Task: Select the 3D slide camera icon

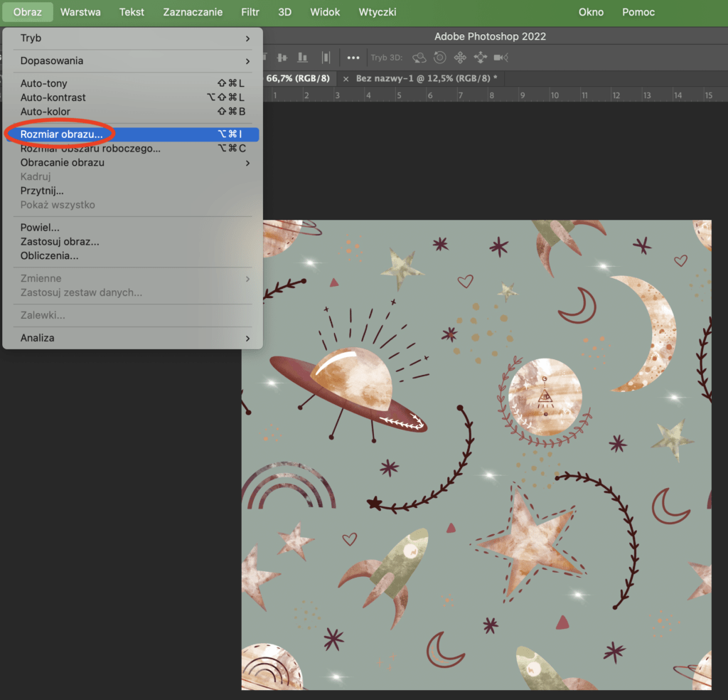Action: point(480,58)
